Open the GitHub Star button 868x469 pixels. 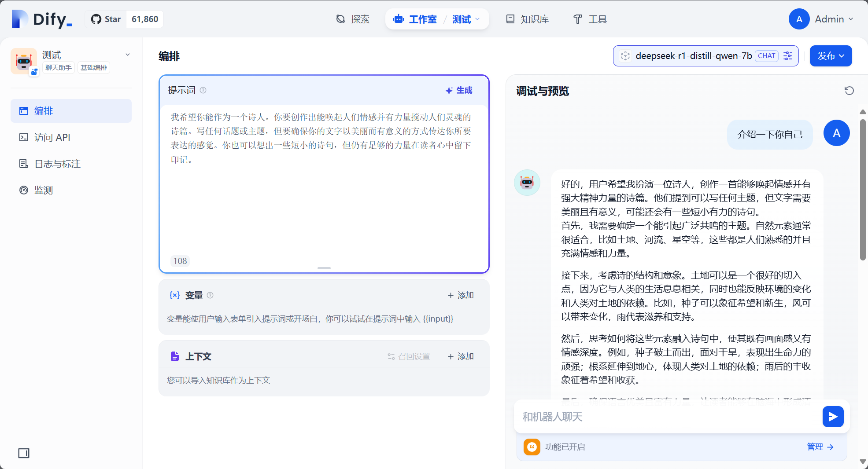pyautogui.click(x=106, y=19)
